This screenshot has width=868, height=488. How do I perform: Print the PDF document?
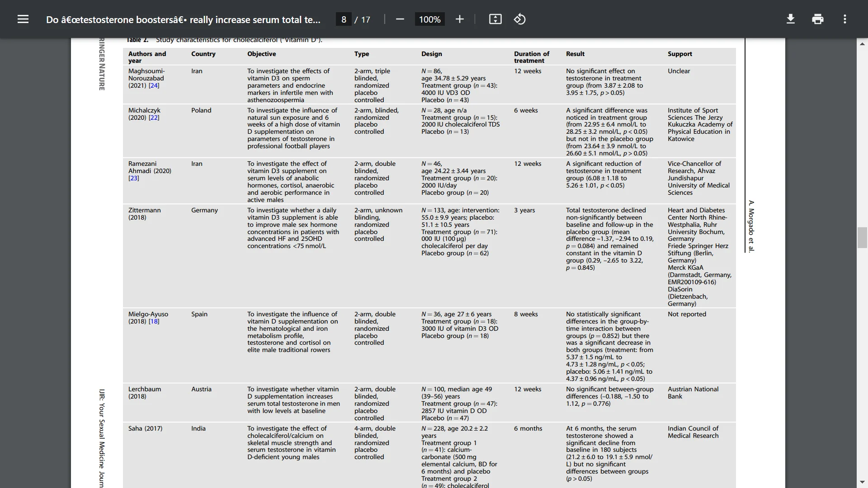[x=817, y=19]
